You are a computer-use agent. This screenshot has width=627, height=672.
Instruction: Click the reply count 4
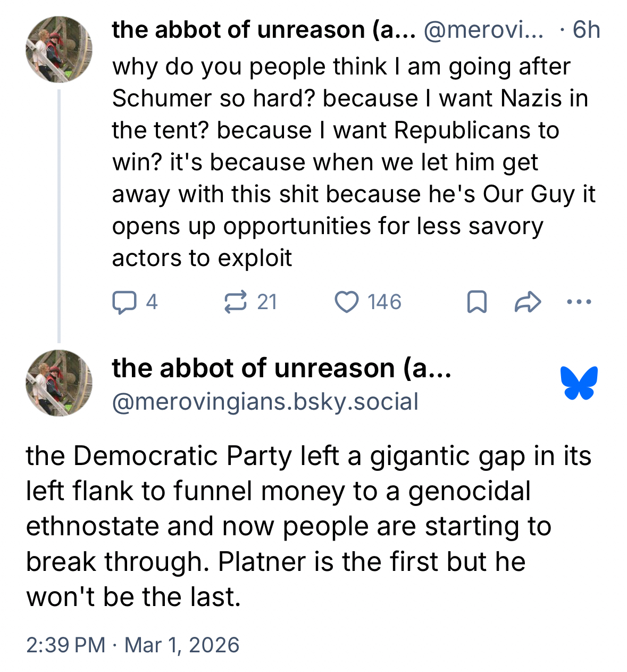(152, 302)
